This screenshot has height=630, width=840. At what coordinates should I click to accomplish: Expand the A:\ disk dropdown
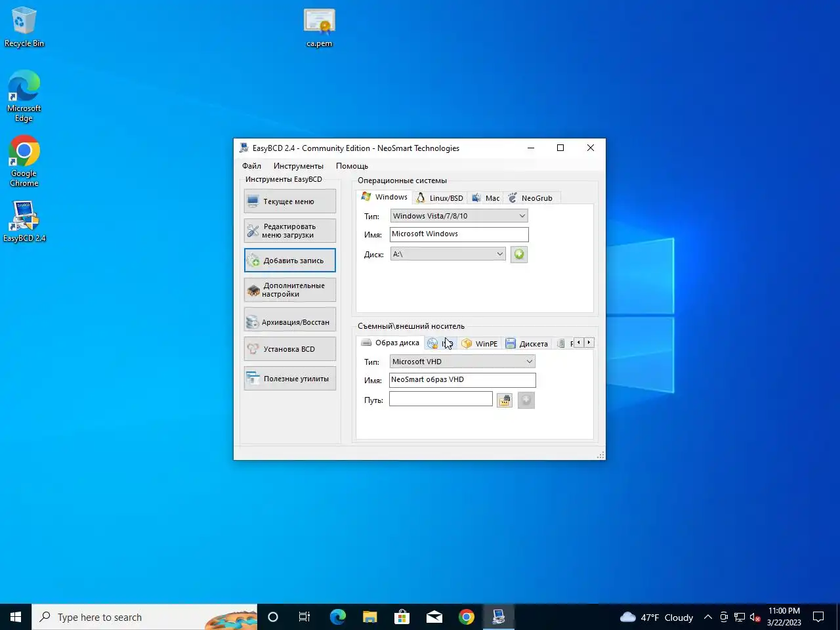(x=448, y=254)
